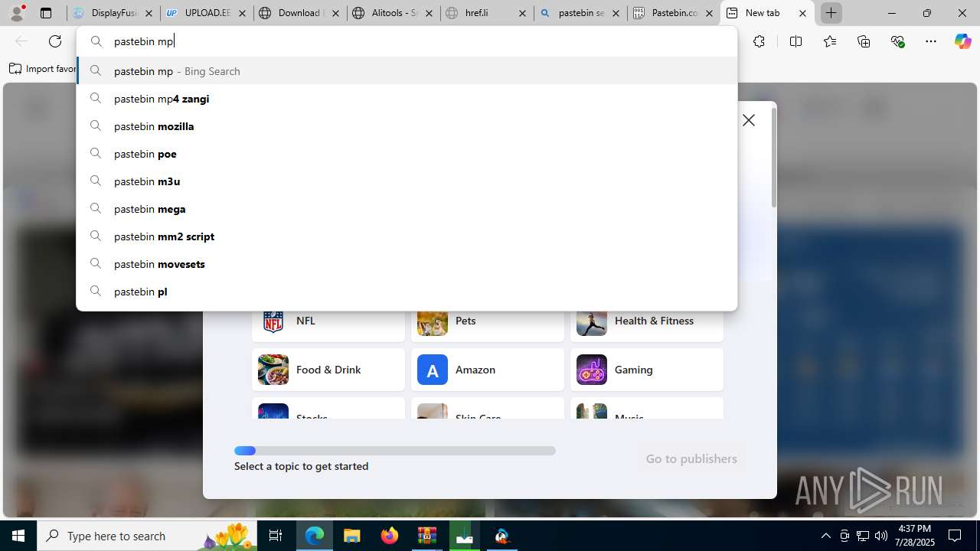Select the Amazon topic card
This screenshot has height=551, width=980.
click(488, 370)
